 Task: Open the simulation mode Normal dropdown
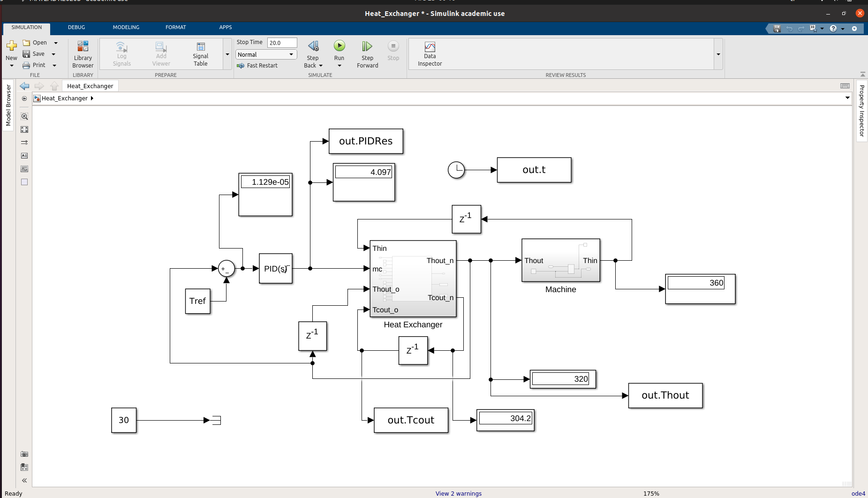[x=266, y=54]
